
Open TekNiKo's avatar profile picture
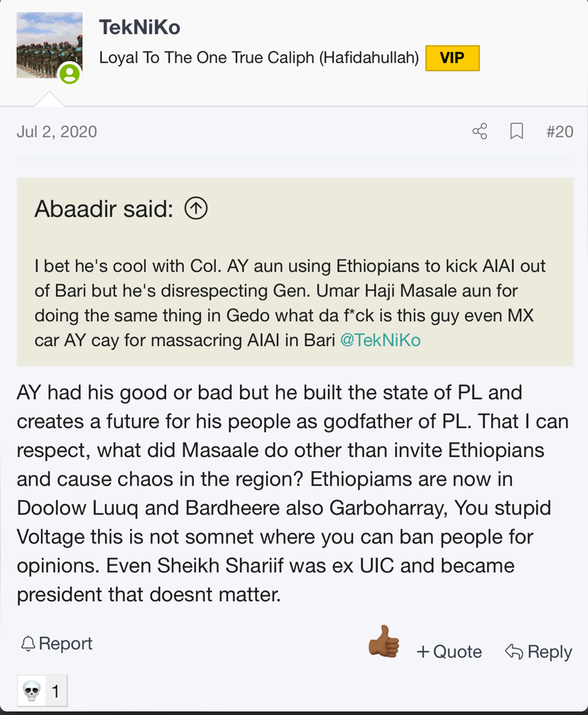[x=49, y=45]
